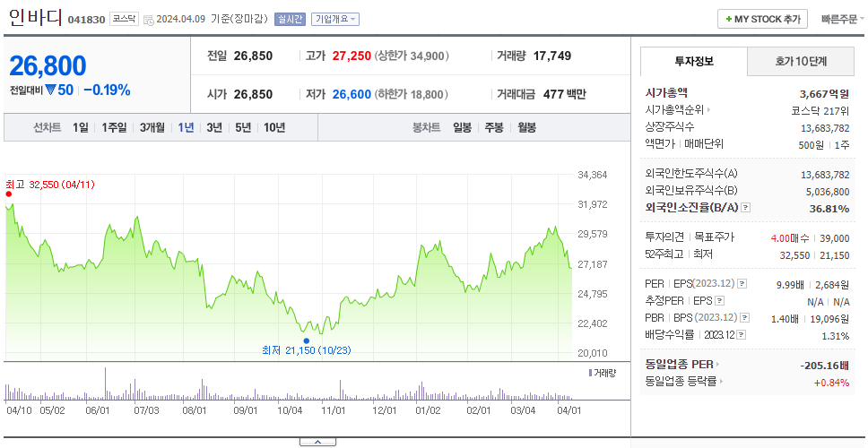Switch to the 호가10단계 tab
The image size is (868, 448).
pyautogui.click(x=801, y=62)
